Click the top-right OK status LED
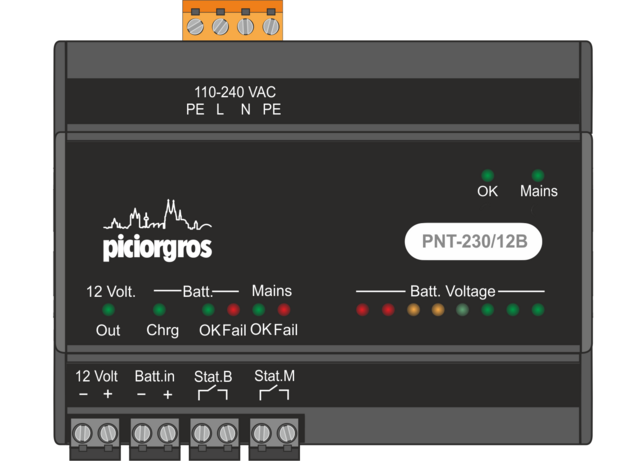 [x=487, y=175]
